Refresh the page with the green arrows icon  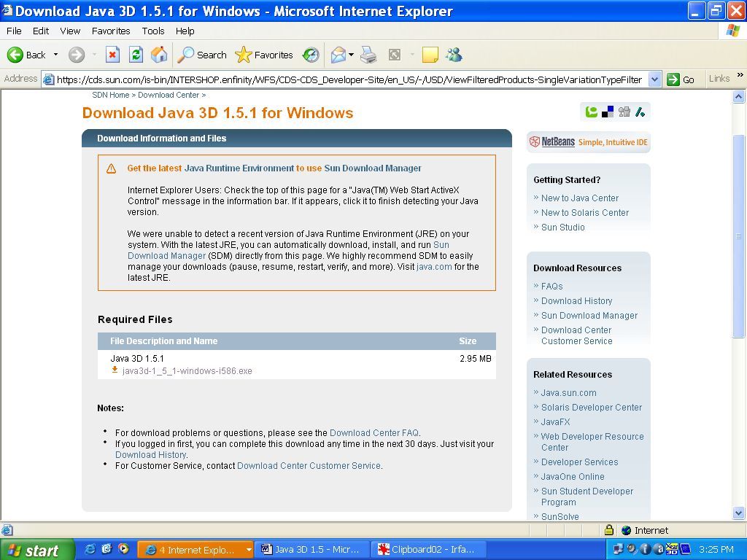pos(136,55)
